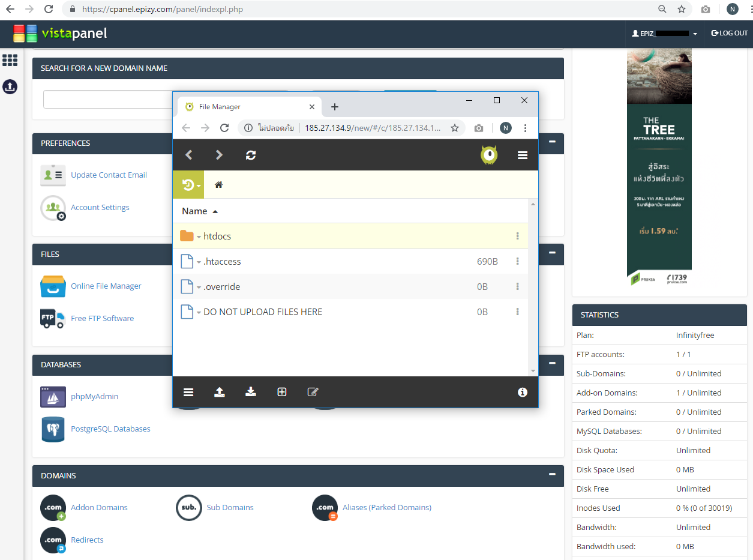Go to home folder icon in breadcrumb
This screenshot has width=753, height=560.
(218, 185)
